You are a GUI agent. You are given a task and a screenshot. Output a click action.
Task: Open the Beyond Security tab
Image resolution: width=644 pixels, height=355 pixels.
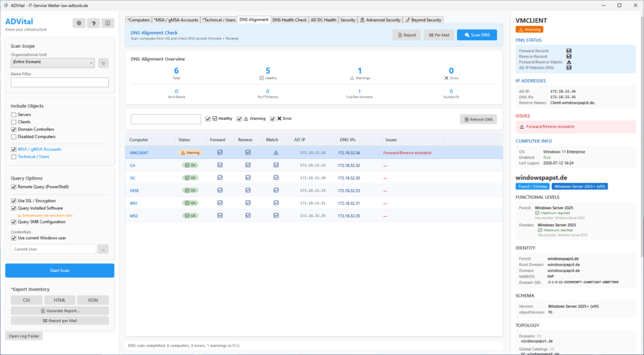pyautogui.click(x=423, y=19)
